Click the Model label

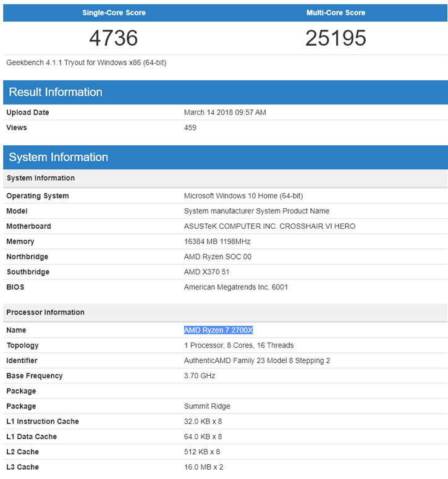coord(17,211)
